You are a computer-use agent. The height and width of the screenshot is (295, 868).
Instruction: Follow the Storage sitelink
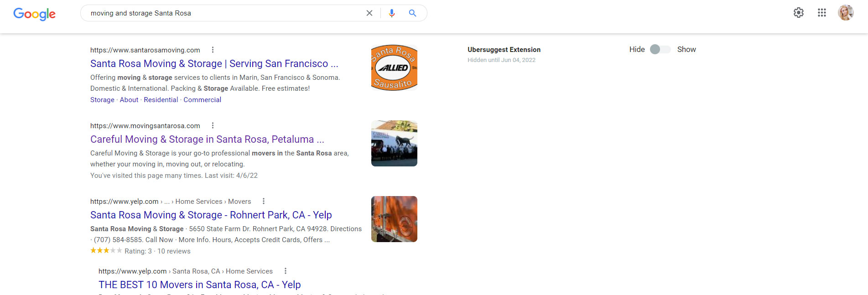(x=102, y=100)
